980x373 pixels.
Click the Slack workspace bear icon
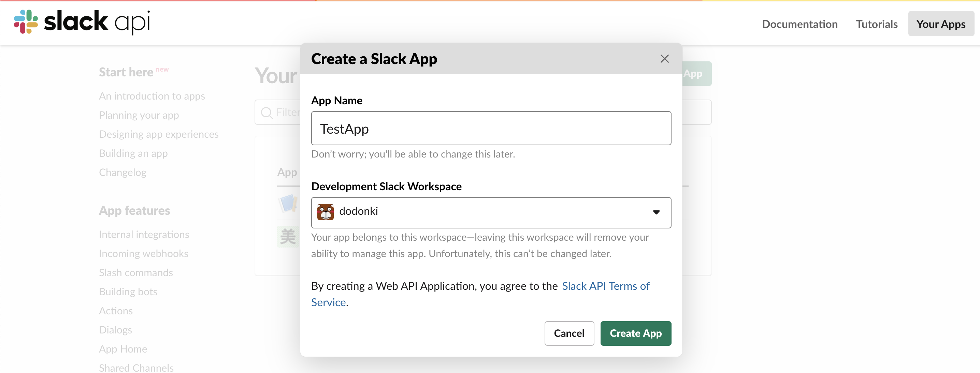(x=326, y=212)
